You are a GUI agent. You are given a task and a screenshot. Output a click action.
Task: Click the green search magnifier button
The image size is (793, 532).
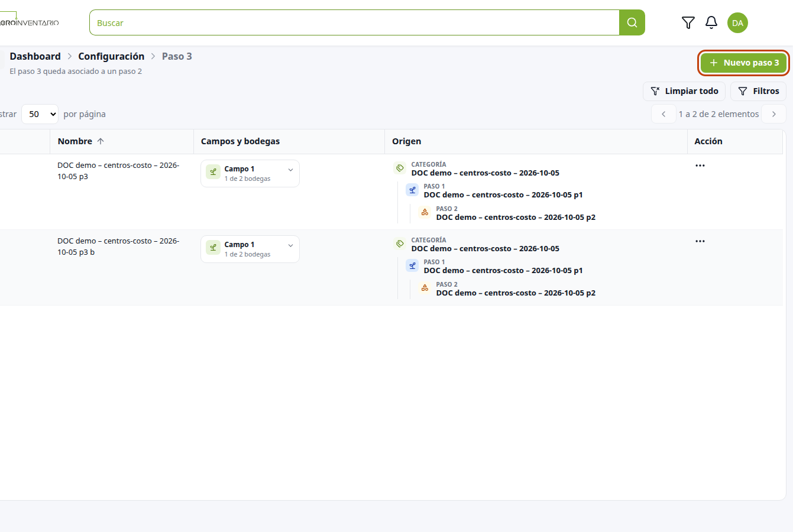[632, 22]
